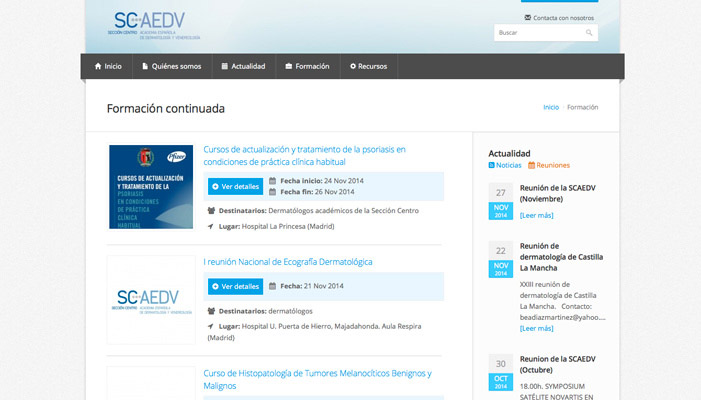Open I reunión Nacional de Ecografía Dermatológica
701x400 pixels.
click(x=288, y=262)
